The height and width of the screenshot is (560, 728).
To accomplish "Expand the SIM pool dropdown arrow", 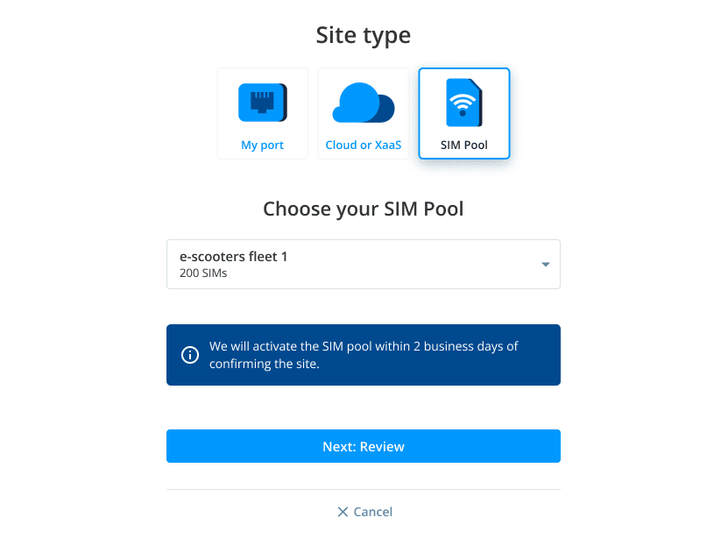I will pyautogui.click(x=545, y=265).
